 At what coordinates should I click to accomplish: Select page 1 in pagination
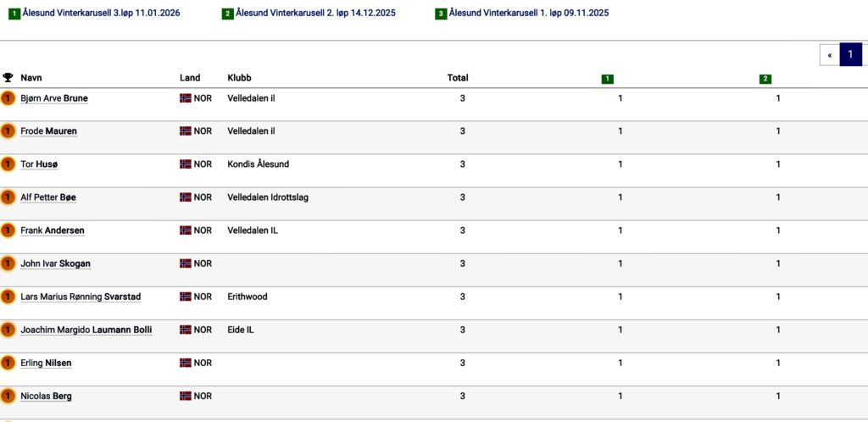pyautogui.click(x=850, y=55)
